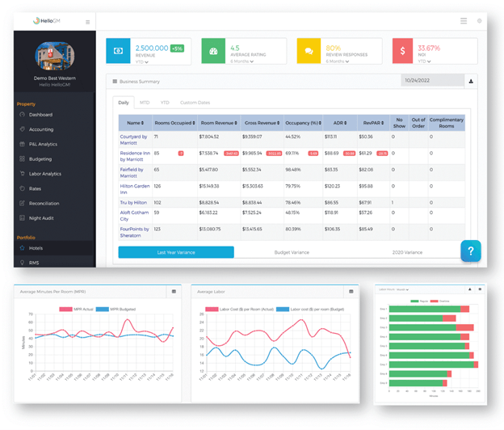Click the Demo Best Western property photo

55,56
